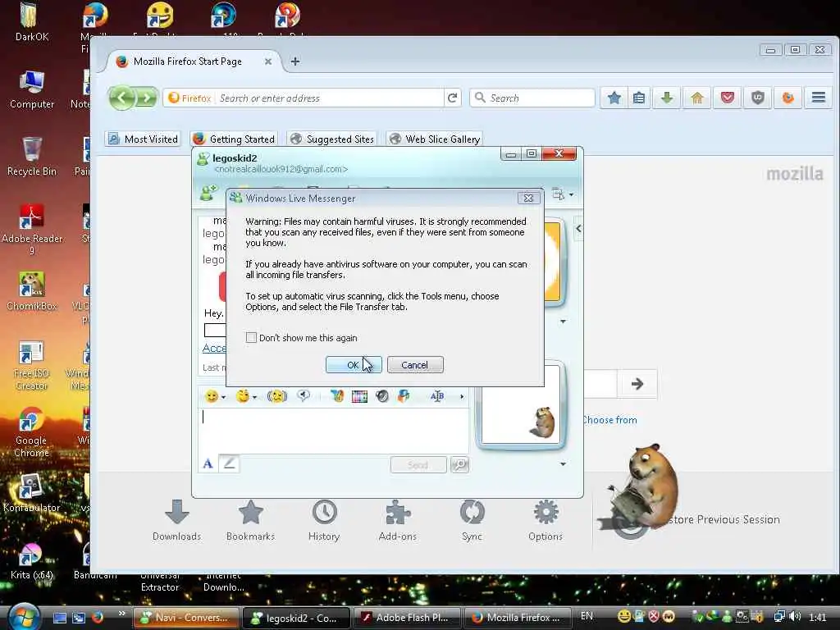Open the smiley emoticon picker
The width and height of the screenshot is (840, 630).
[212, 396]
